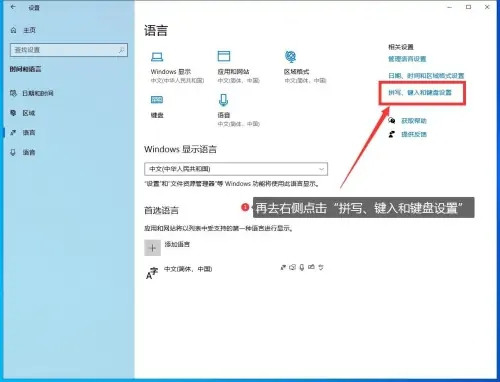Screen dimensions: 500x382
Task: Open the 提供反馈 link
Action: pos(414,134)
